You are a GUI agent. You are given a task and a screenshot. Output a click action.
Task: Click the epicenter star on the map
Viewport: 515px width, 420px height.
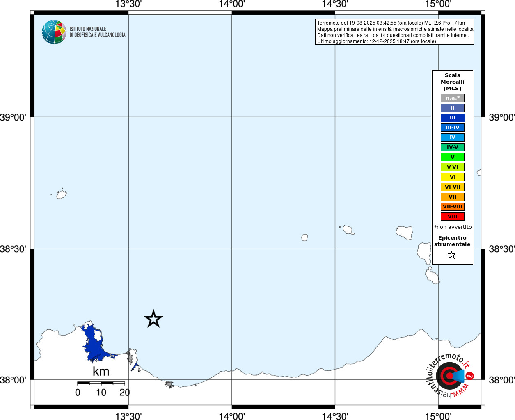point(153,319)
